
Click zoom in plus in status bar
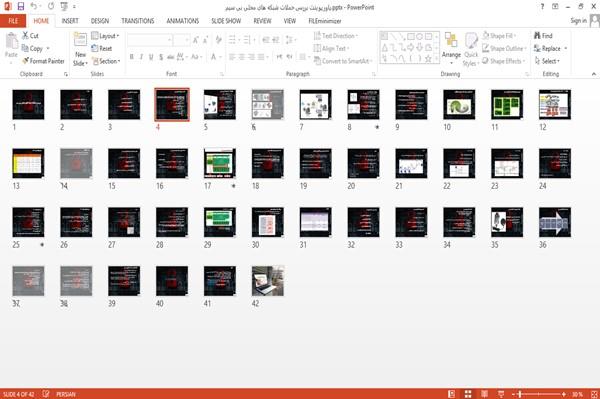click(564, 394)
